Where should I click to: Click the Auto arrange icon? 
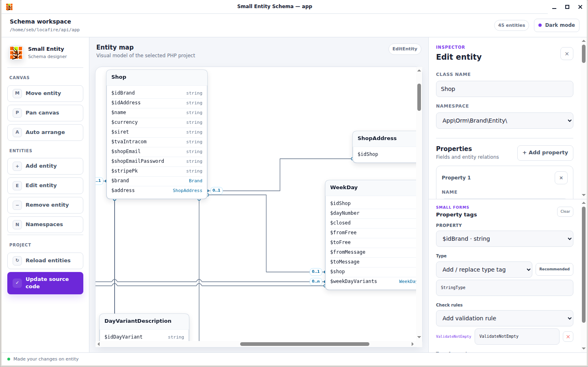[x=17, y=132]
